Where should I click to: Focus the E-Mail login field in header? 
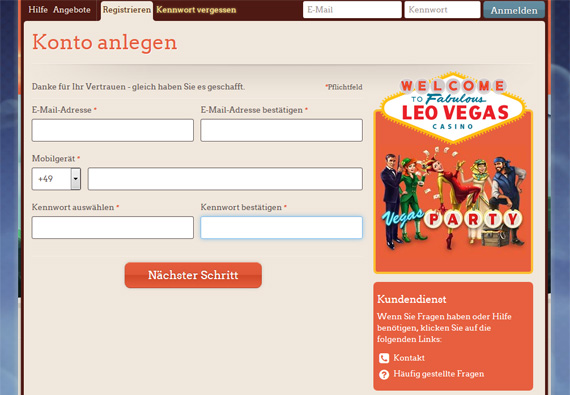352,10
